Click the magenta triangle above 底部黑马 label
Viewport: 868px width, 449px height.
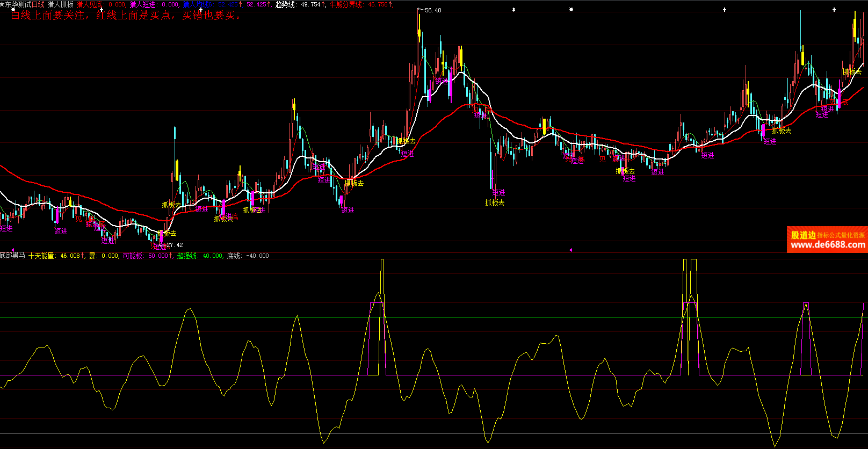(x=12, y=250)
